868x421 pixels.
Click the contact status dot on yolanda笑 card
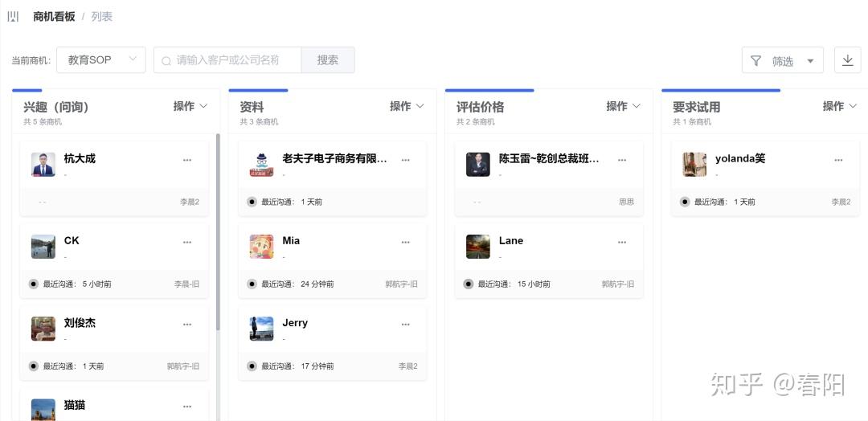coord(685,202)
